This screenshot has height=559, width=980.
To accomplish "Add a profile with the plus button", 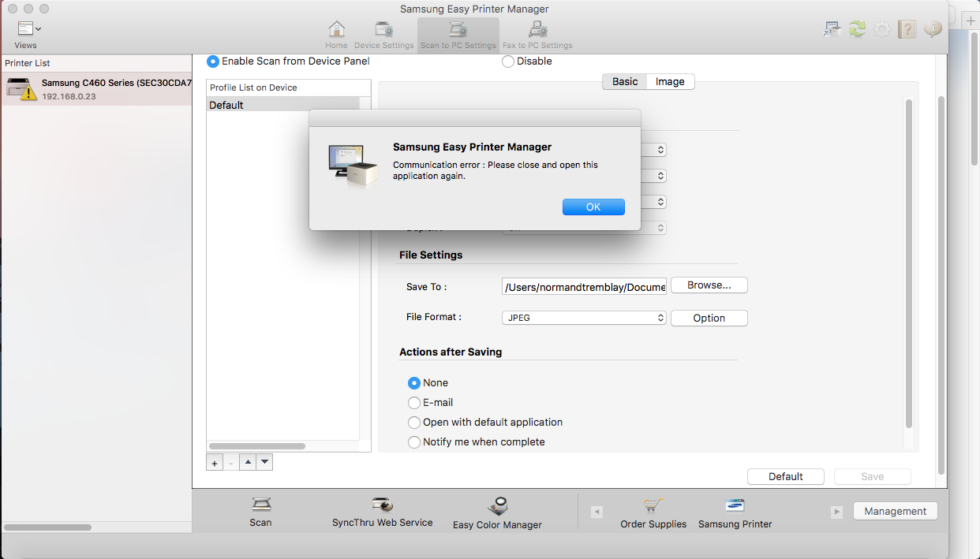I will [215, 463].
